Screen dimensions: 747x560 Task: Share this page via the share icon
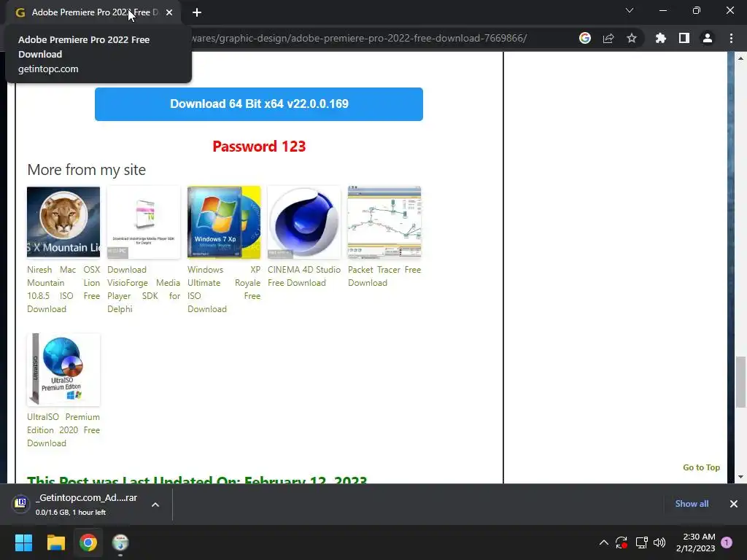tap(608, 38)
